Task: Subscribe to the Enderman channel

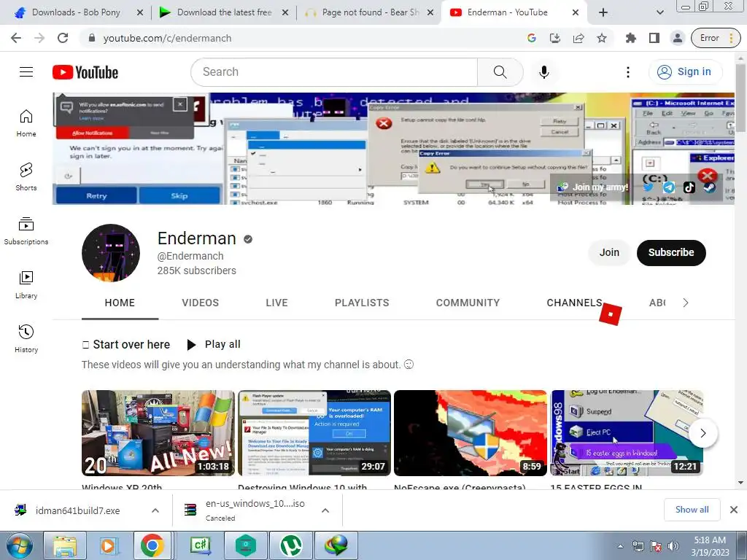Action: [x=671, y=253]
